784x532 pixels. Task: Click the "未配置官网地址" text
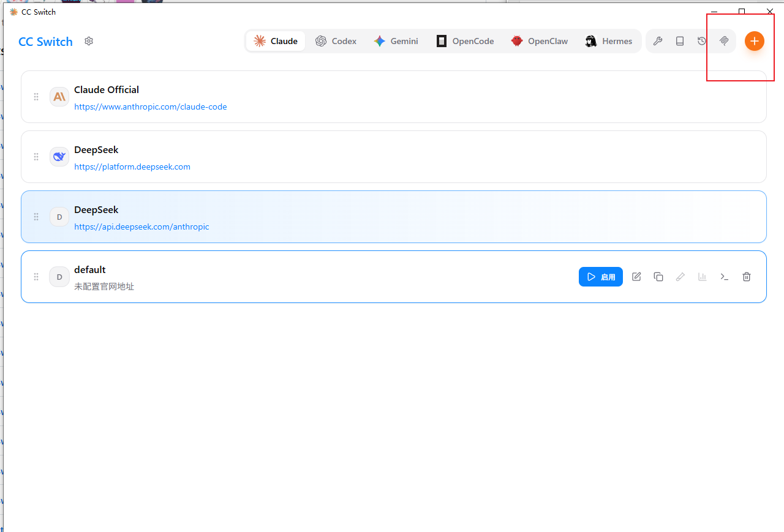(x=104, y=287)
